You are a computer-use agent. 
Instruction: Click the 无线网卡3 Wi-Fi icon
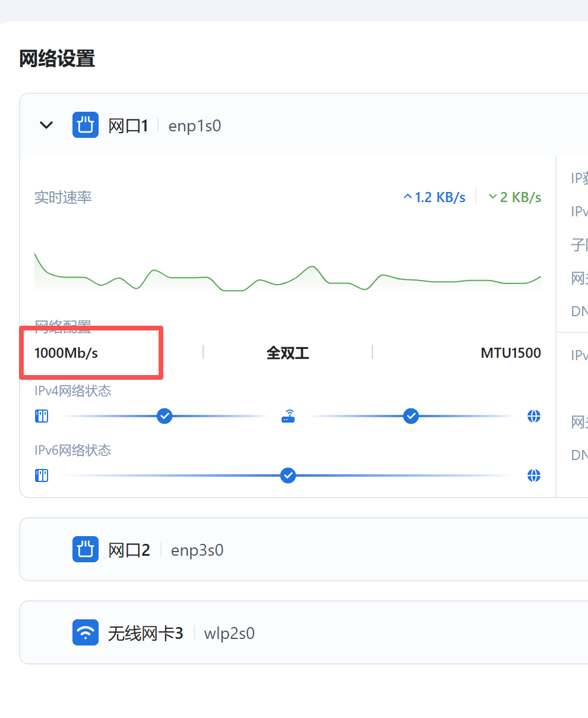(86, 632)
